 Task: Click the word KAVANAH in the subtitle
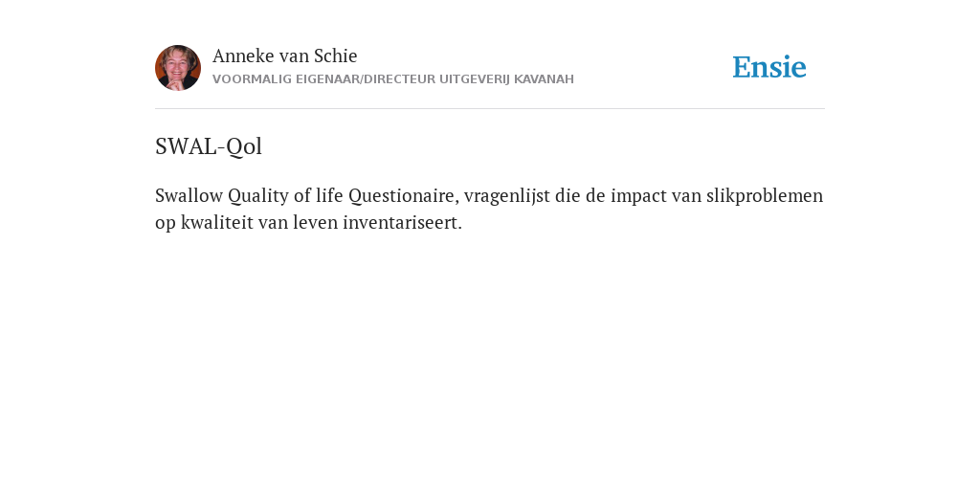coord(544,79)
